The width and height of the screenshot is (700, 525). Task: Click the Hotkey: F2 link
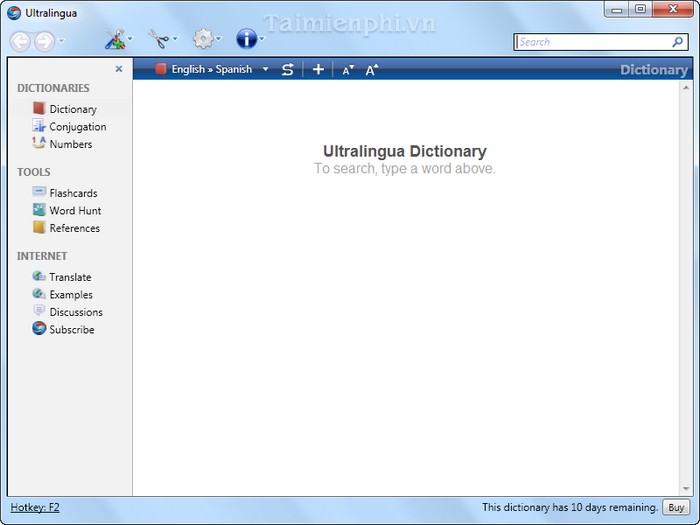(35, 508)
